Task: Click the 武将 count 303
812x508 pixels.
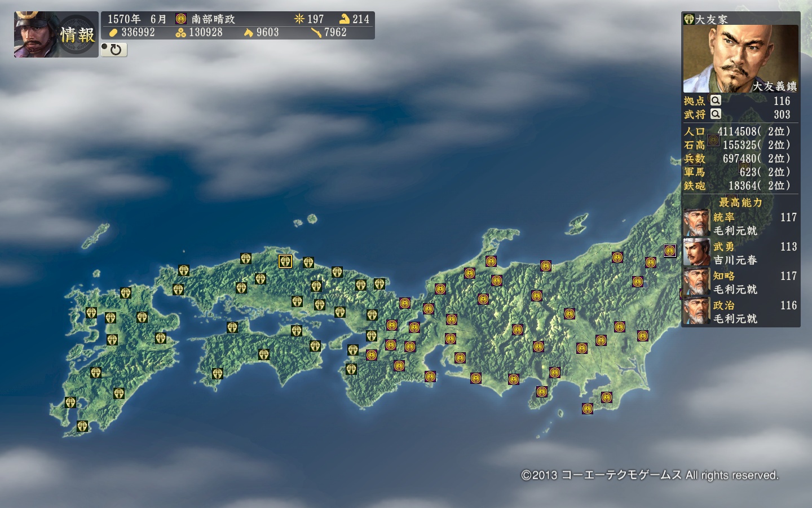Action: 782,115
